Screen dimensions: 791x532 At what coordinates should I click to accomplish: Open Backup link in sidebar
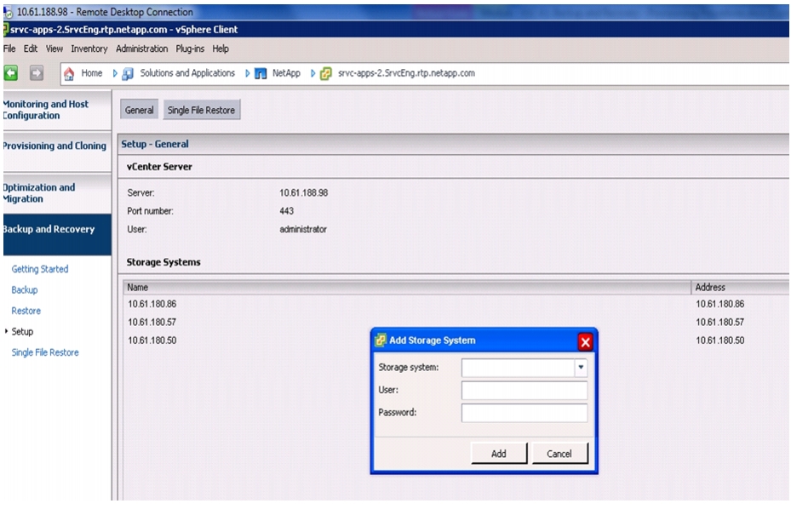click(x=24, y=290)
